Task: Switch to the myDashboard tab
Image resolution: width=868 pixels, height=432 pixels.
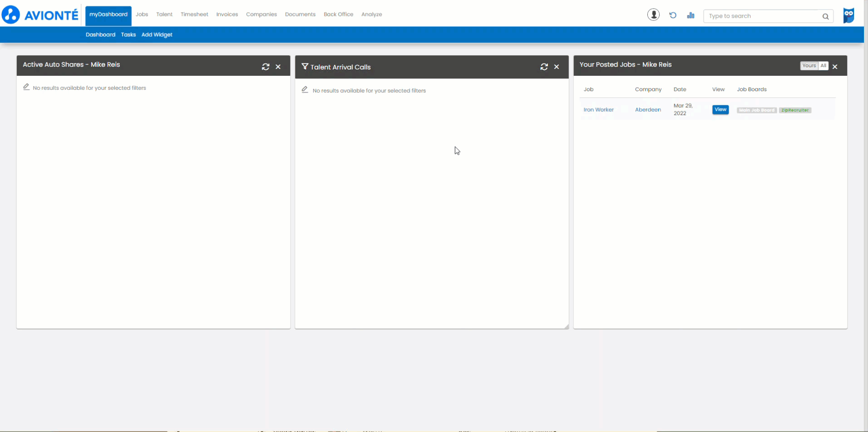Action: pos(108,14)
